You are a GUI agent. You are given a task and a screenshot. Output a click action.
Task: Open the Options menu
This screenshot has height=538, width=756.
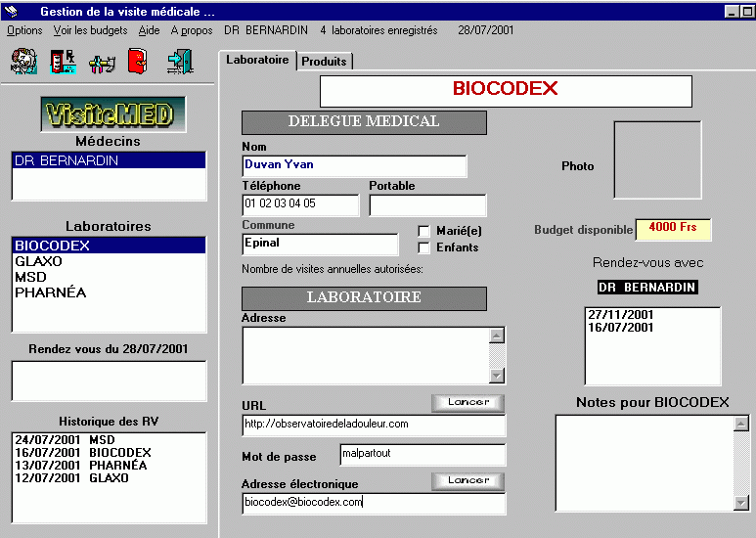pyautogui.click(x=24, y=30)
